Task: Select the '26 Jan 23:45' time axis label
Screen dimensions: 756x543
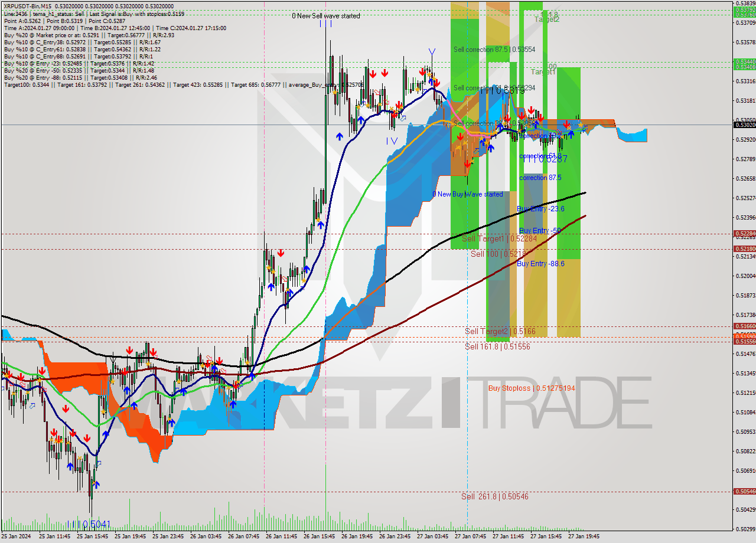Action: (x=395, y=537)
